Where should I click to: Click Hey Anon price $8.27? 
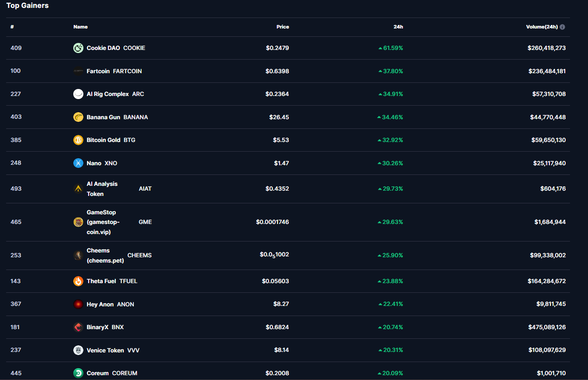(281, 304)
